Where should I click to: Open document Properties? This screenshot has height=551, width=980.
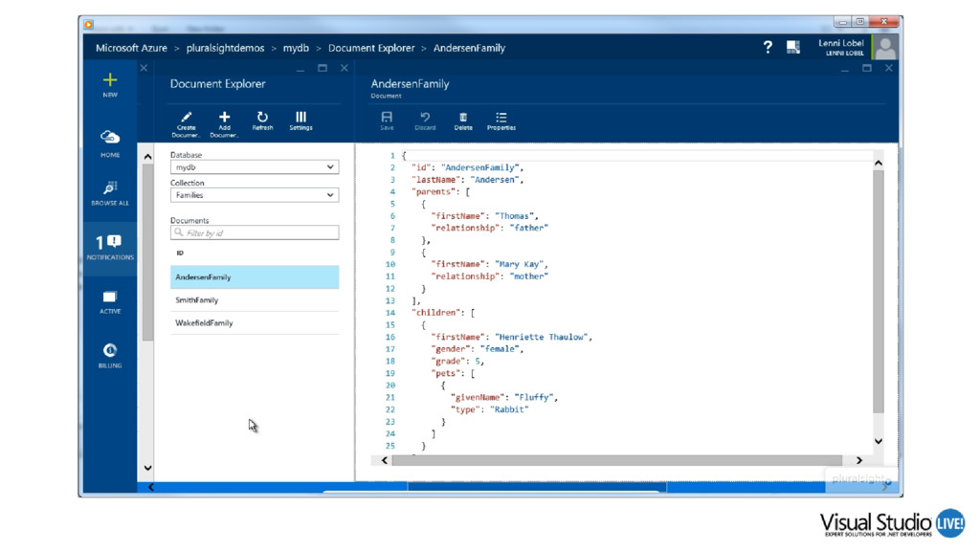click(501, 121)
